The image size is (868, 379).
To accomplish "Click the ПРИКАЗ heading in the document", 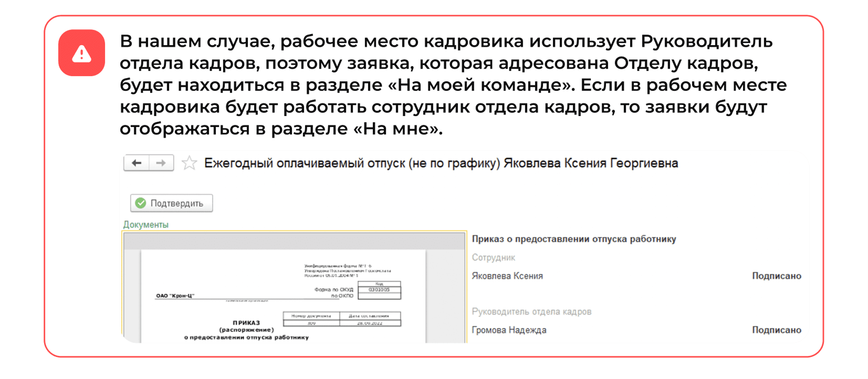I will click(246, 323).
